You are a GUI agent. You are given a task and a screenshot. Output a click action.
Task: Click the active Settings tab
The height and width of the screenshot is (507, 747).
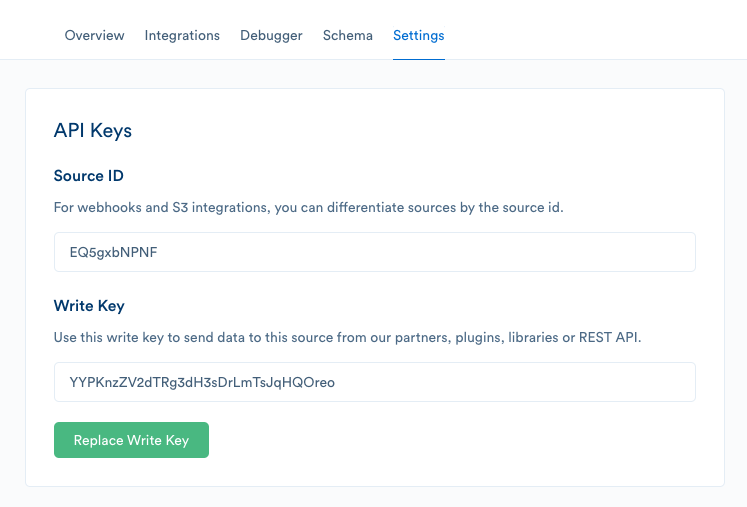418,35
